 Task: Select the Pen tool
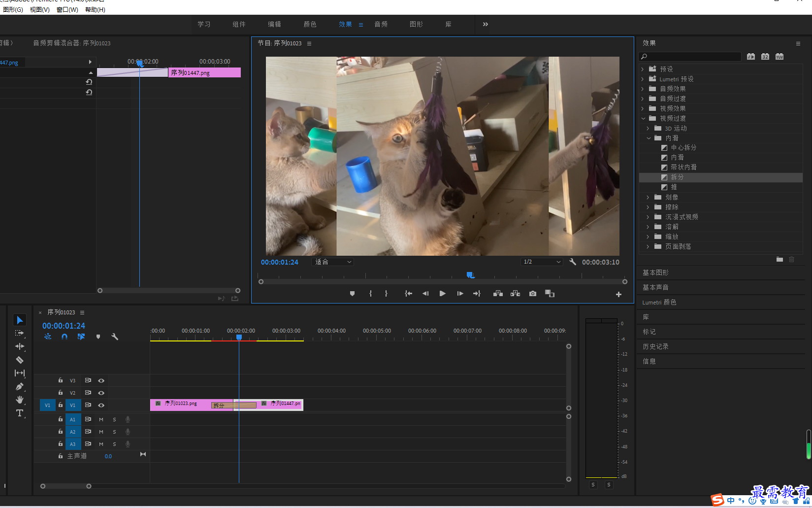coord(20,386)
